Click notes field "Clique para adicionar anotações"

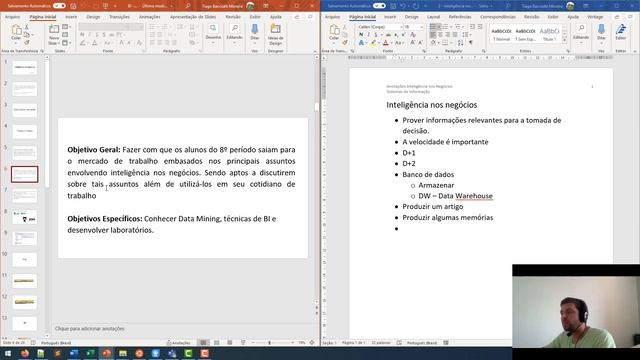[90, 329]
